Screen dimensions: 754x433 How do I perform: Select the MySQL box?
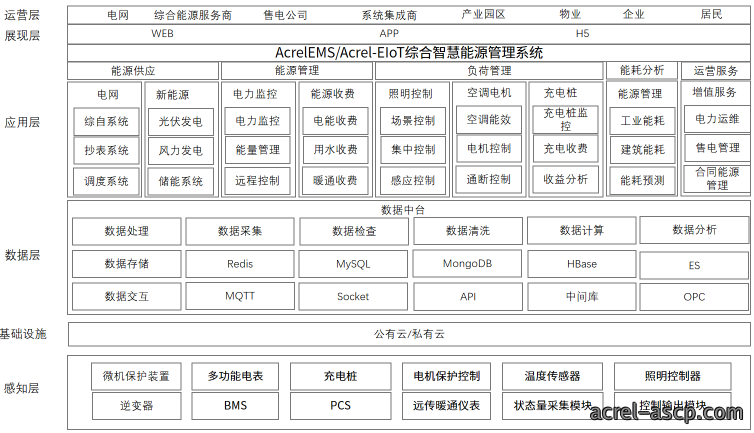pyautogui.click(x=353, y=264)
